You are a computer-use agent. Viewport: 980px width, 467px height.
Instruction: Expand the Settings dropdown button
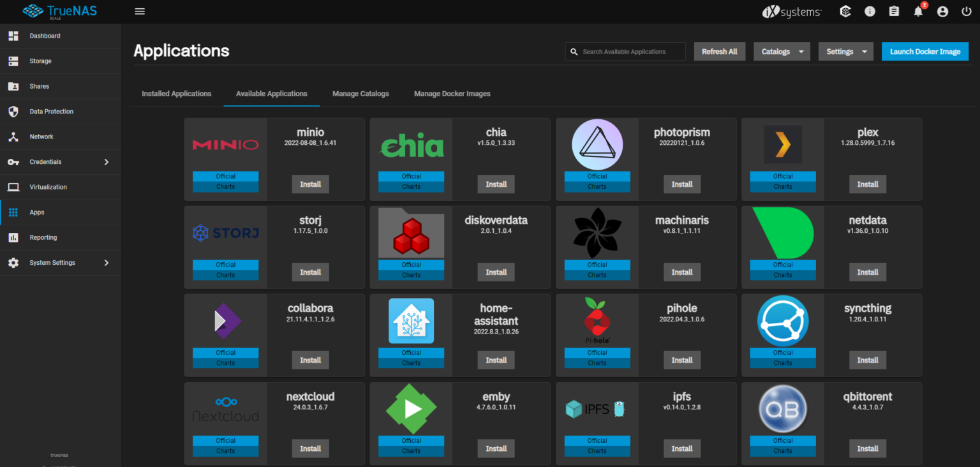pos(845,52)
